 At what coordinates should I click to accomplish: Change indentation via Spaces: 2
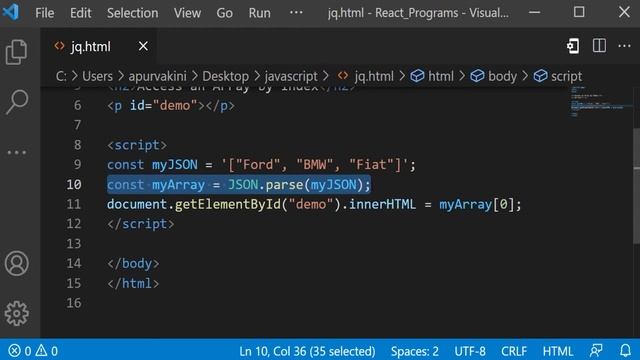(x=415, y=351)
